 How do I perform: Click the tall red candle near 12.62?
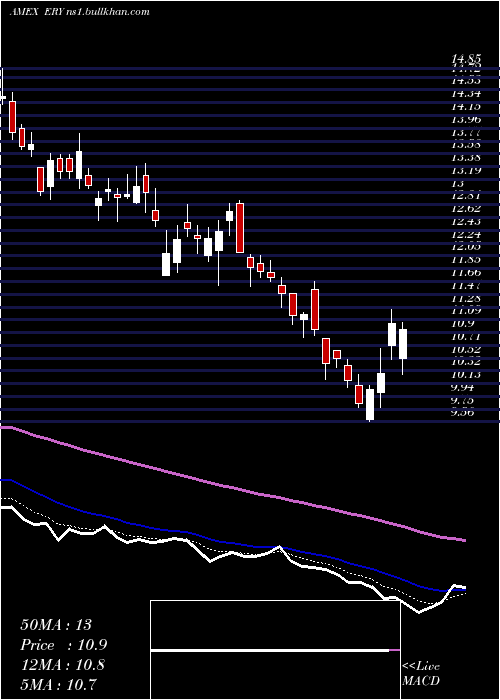[240, 228]
